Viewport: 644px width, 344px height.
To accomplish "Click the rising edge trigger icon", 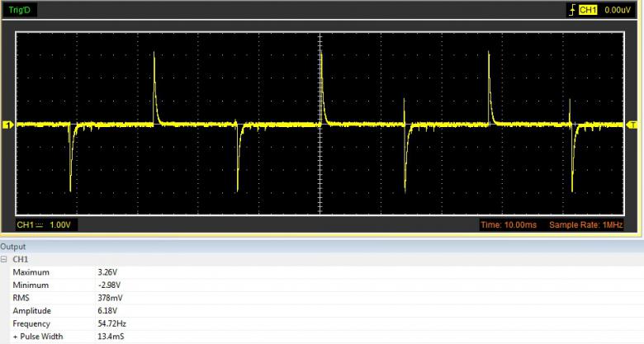I will click(571, 10).
